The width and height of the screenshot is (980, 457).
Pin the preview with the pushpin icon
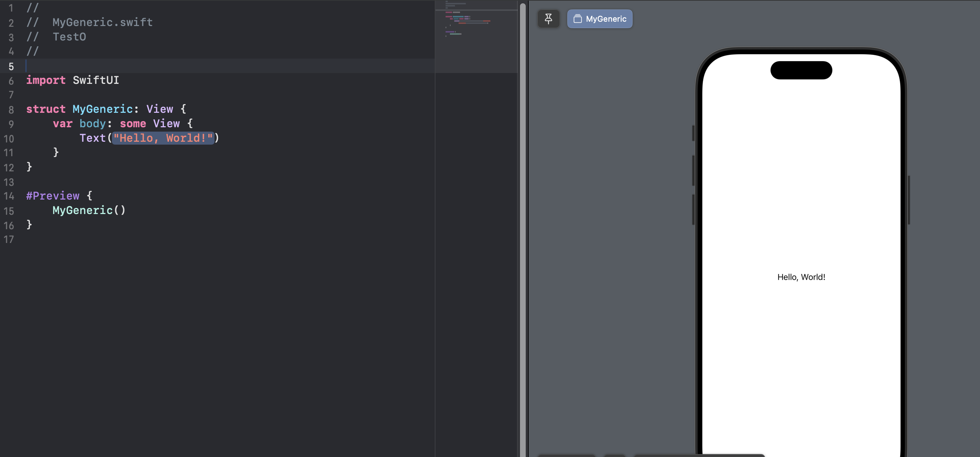(548, 19)
